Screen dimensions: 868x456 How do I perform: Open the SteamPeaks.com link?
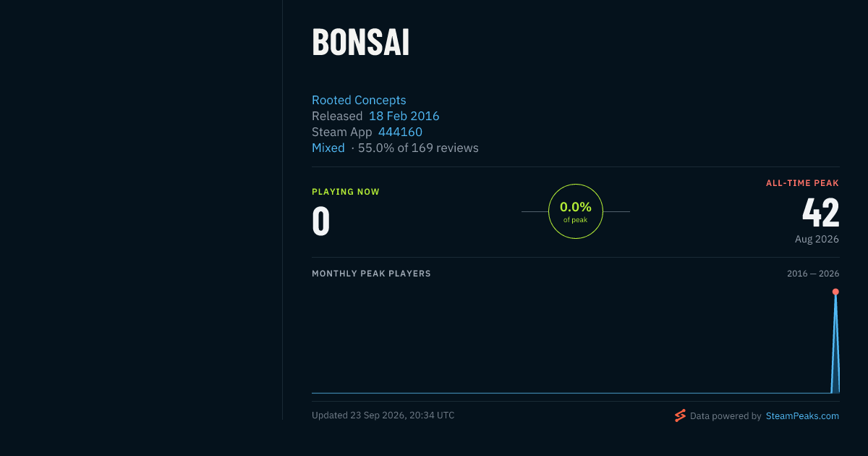[802, 416]
